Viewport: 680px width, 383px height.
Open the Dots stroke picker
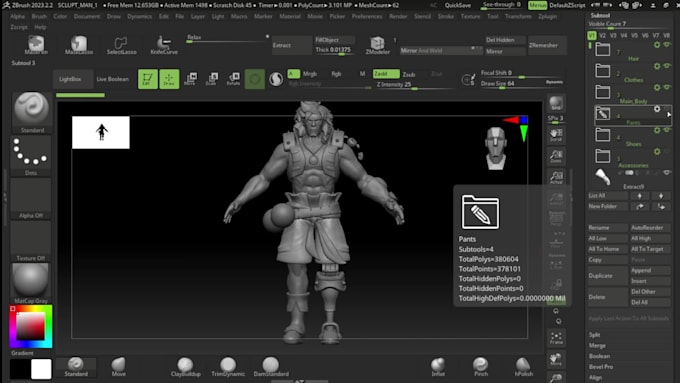coord(31,155)
